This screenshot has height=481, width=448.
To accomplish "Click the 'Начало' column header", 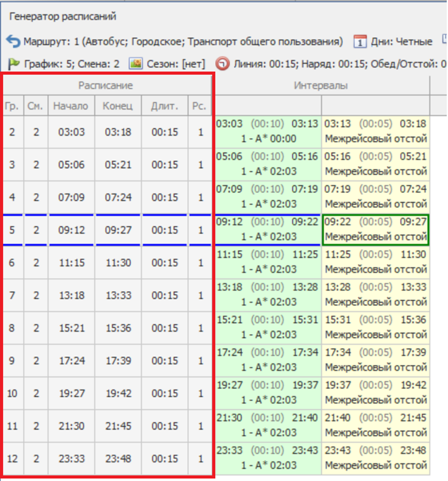I will click(70, 106).
